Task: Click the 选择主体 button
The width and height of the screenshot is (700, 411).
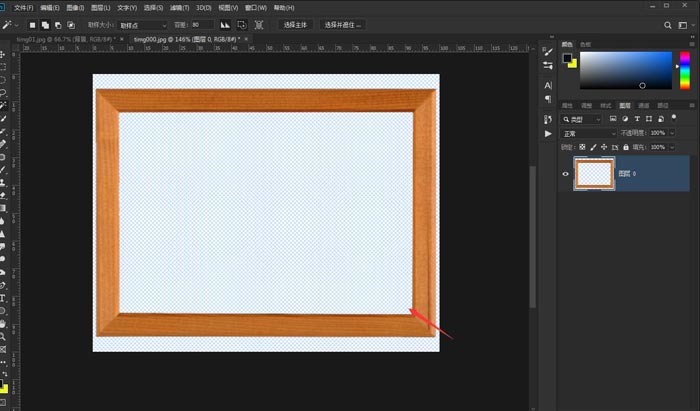Action: pyautogui.click(x=296, y=24)
